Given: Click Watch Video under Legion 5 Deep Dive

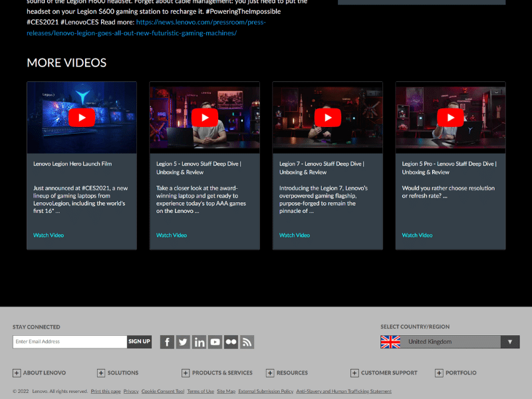Looking at the screenshot, I should (172, 235).
